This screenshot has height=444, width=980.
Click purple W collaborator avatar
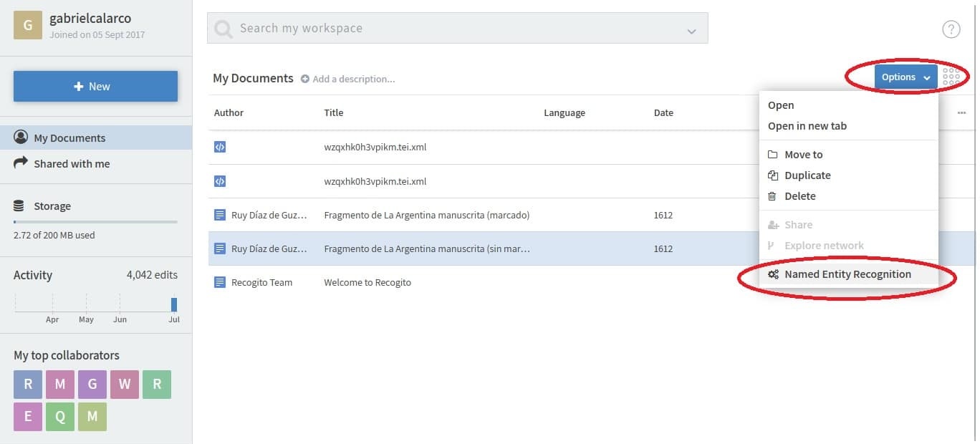pyautogui.click(x=125, y=385)
